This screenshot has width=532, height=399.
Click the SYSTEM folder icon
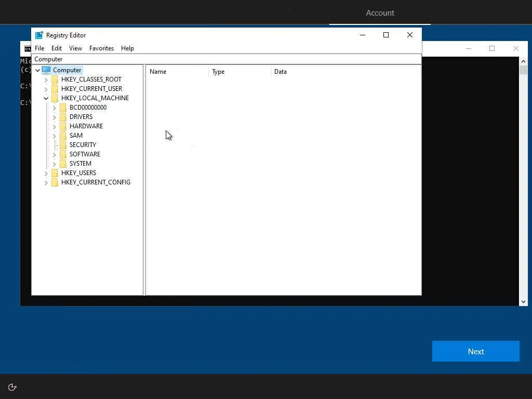[63, 164]
